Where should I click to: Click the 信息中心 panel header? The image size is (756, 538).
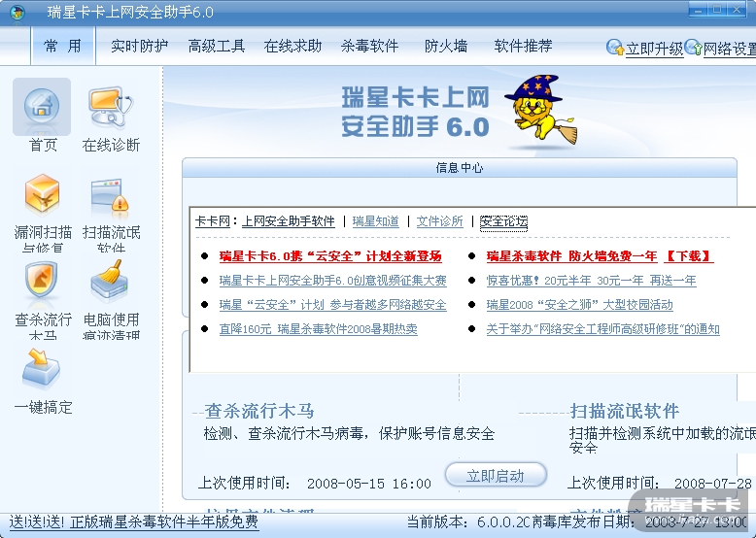point(460,168)
